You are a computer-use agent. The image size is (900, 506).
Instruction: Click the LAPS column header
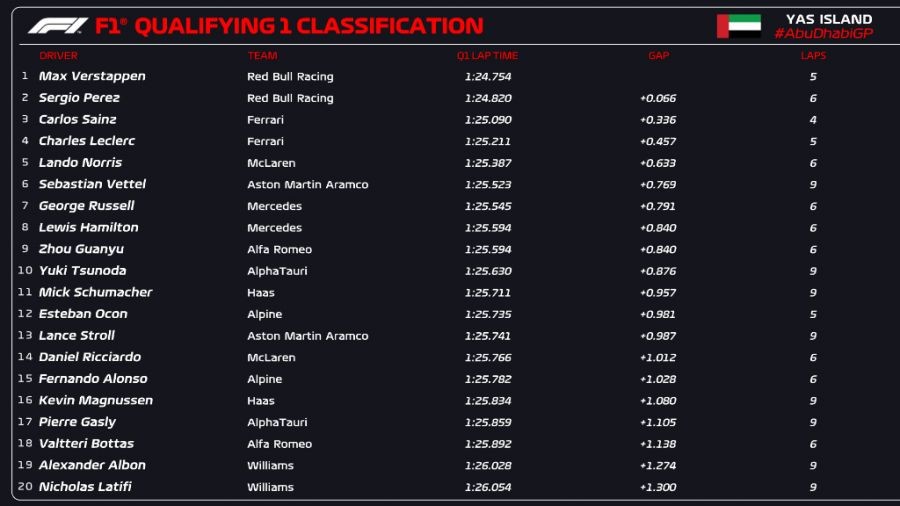point(813,56)
